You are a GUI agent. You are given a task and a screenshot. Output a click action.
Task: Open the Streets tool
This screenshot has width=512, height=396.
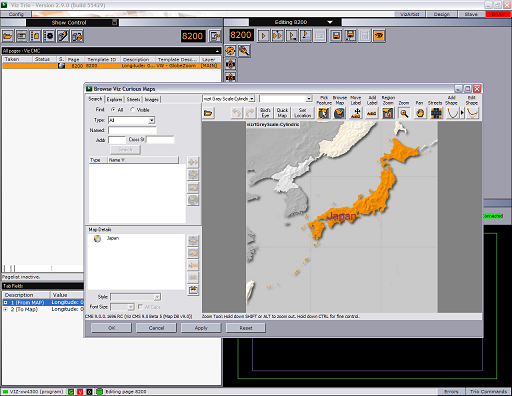436,113
